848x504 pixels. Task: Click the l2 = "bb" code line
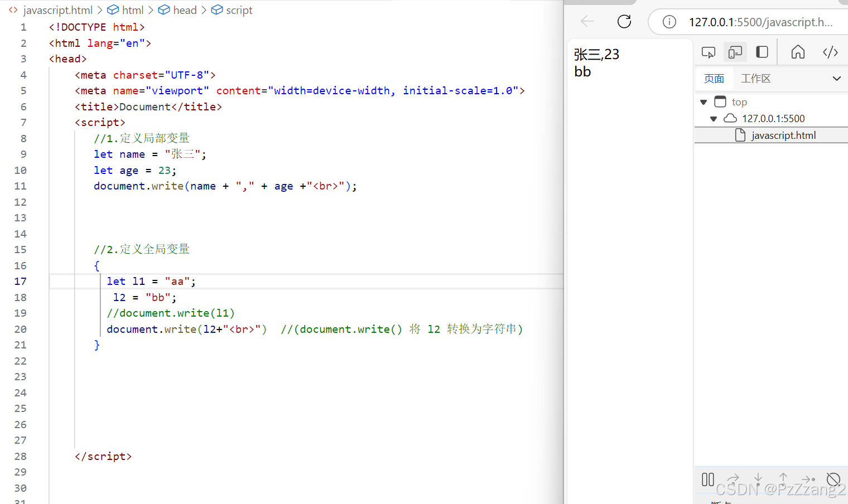tap(144, 298)
